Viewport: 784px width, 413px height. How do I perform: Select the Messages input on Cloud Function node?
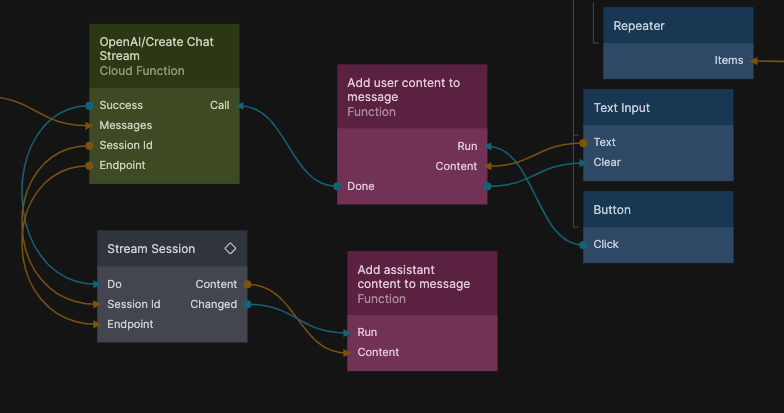click(x=125, y=125)
